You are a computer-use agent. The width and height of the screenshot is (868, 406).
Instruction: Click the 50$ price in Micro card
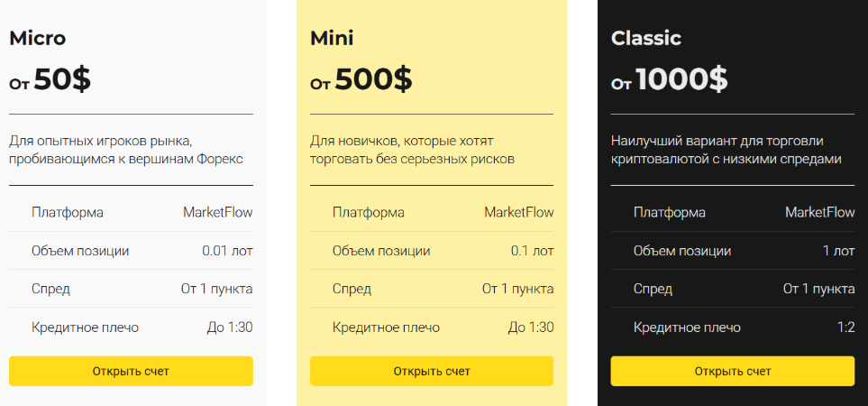62,80
